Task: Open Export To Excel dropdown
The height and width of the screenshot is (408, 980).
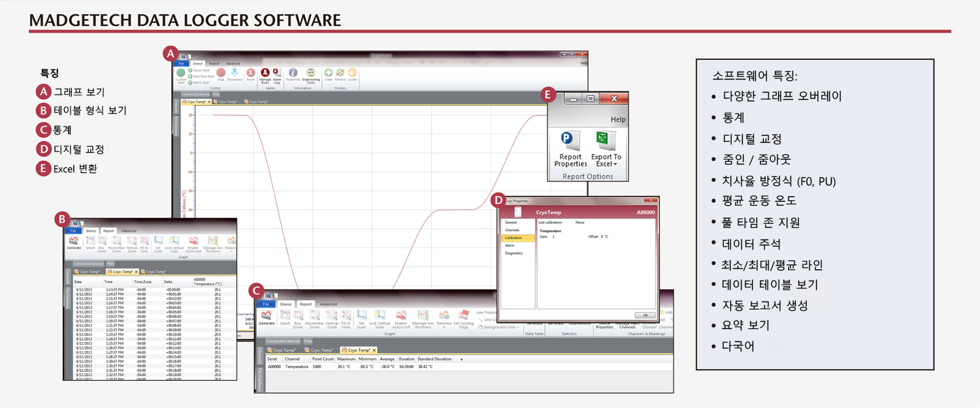Action: [x=606, y=149]
